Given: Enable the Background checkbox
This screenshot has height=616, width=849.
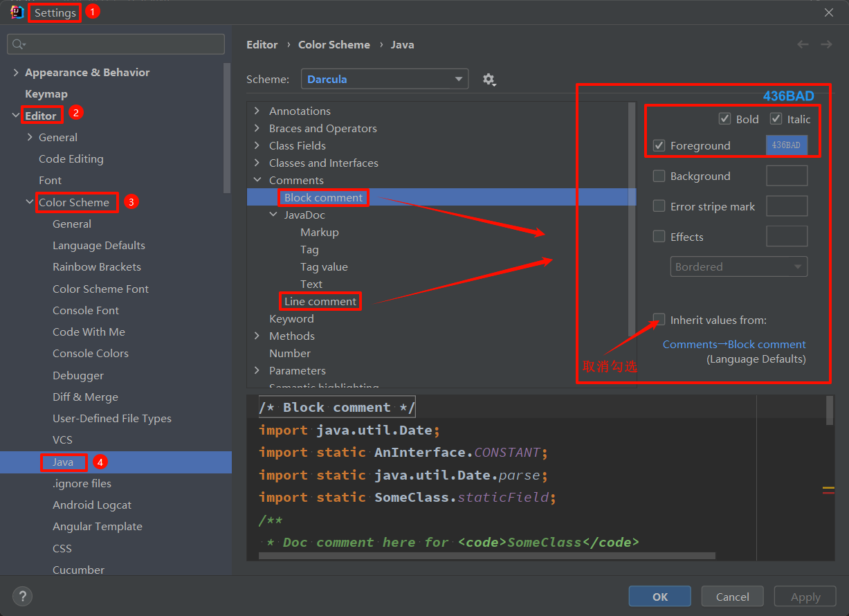Looking at the screenshot, I should [x=659, y=176].
